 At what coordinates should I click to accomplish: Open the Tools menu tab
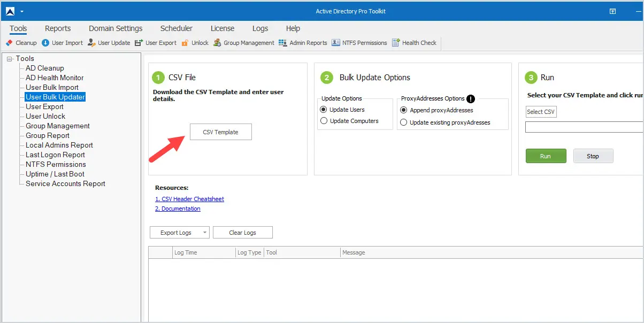pyautogui.click(x=18, y=28)
